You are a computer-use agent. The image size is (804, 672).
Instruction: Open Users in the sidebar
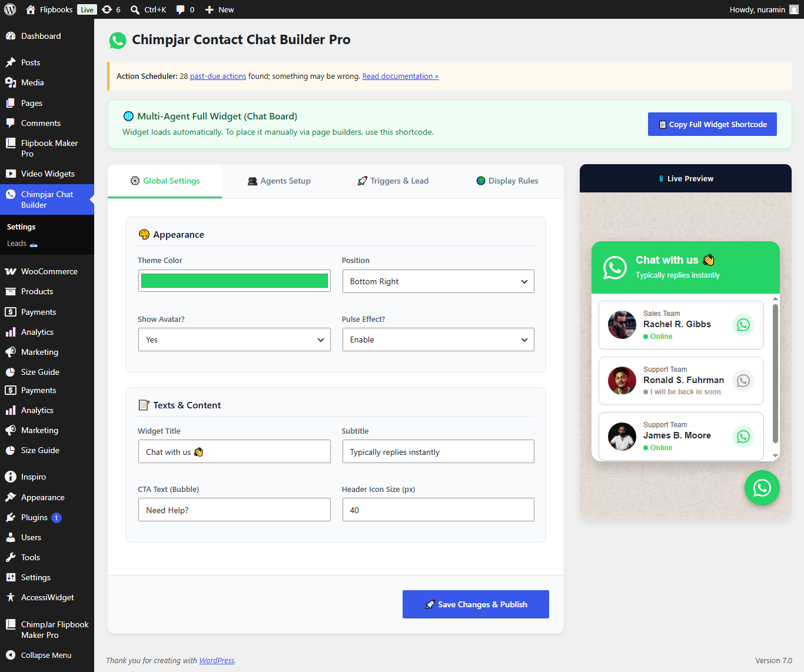click(47, 537)
